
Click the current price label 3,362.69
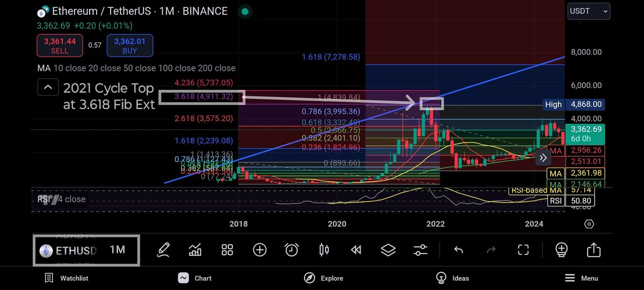(x=586, y=129)
